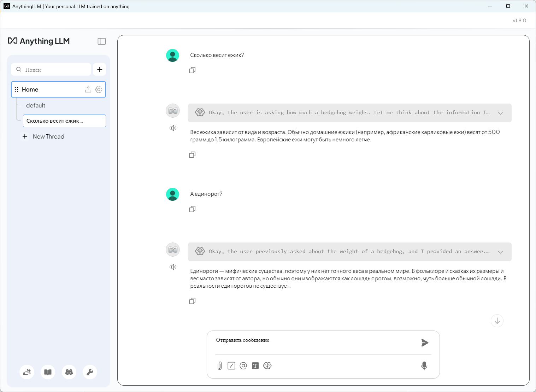Click the scroll to bottom arrow button
536x392 pixels.
pyautogui.click(x=497, y=321)
